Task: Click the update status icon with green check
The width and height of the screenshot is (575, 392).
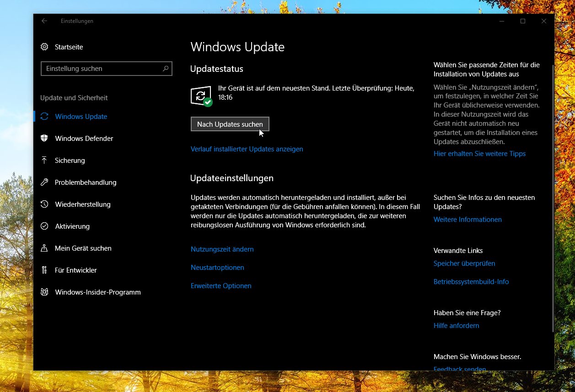Action: tap(201, 96)
